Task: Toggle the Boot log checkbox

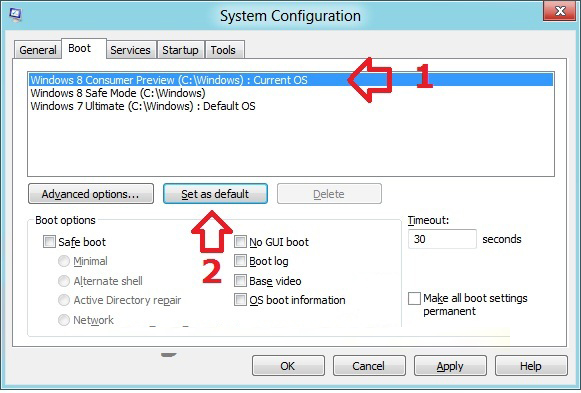Action: 240,261
